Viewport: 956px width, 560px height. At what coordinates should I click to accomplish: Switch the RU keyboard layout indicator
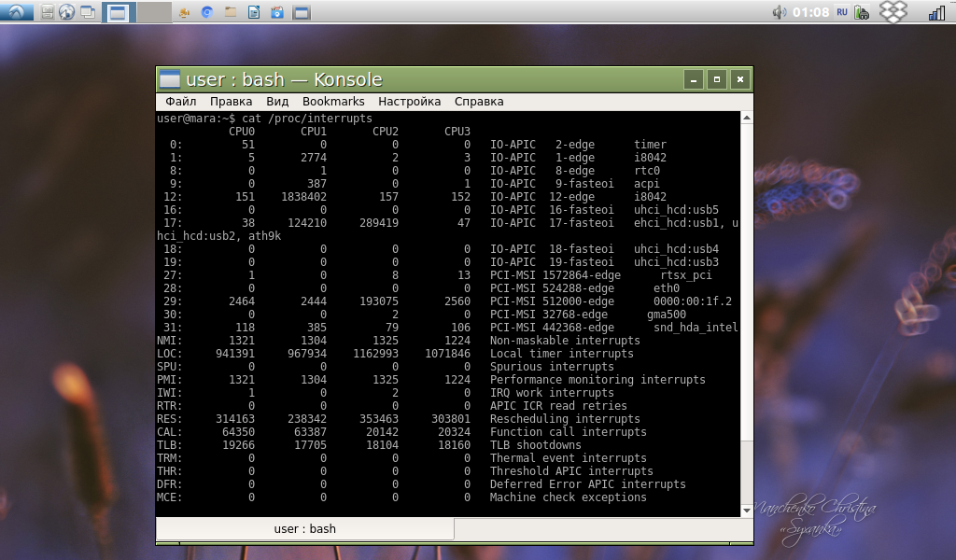842,12
